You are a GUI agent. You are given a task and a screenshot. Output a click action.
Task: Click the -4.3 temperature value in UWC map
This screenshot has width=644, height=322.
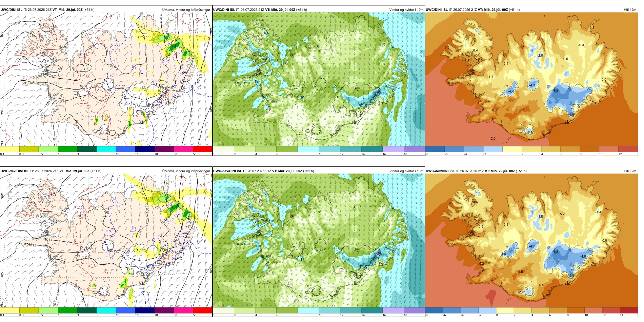point(532,85)
